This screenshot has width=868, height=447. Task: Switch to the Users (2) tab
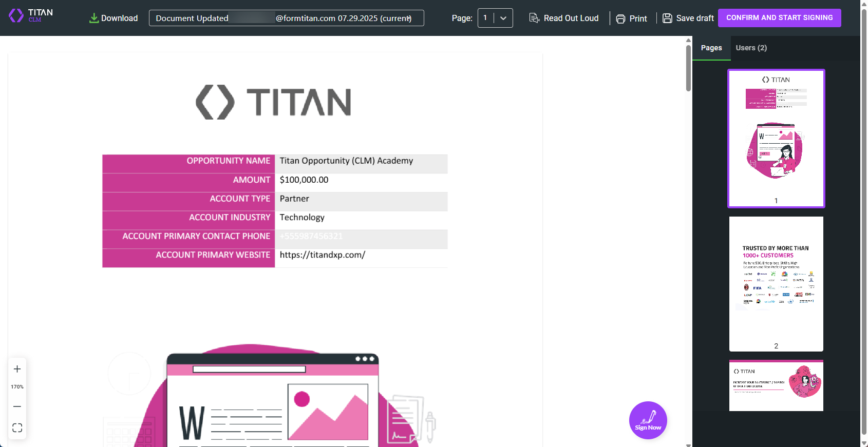click(751, 48)
